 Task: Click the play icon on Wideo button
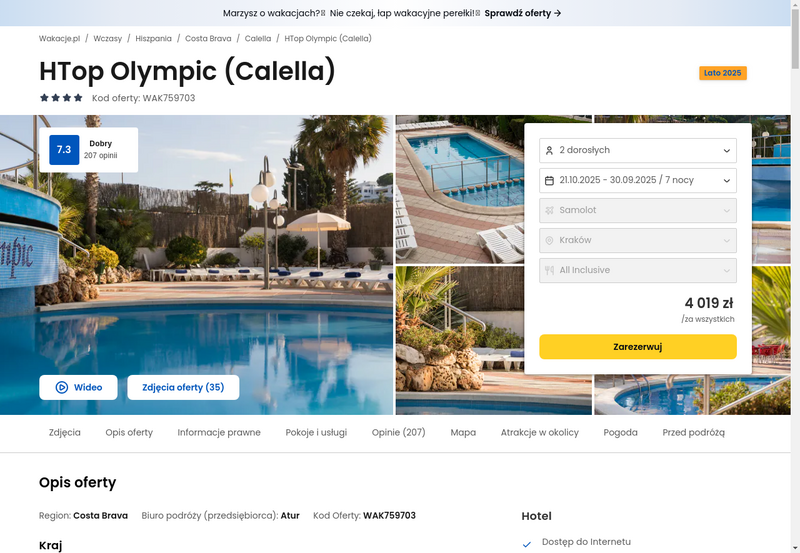point(61,387)
